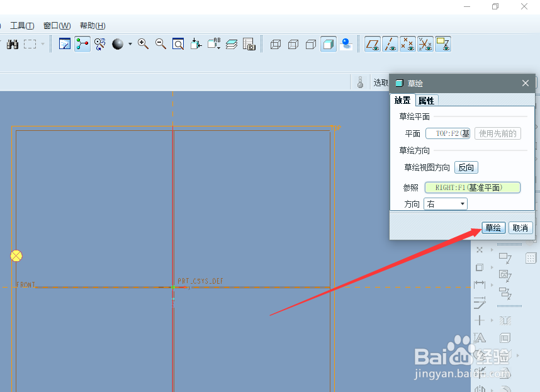540x392 pixels.
Task: Click the Pattern grid icon
Action: [531, 258]
